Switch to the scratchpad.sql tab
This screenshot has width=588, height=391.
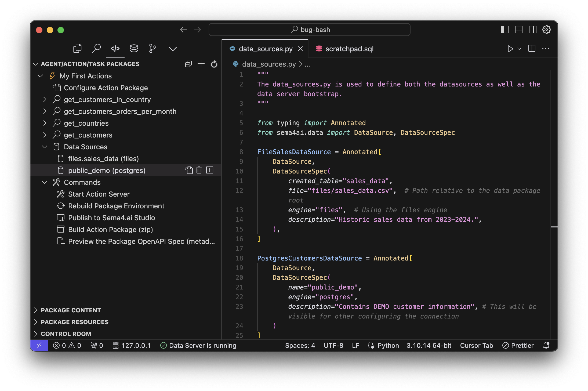tap(349, 49)
